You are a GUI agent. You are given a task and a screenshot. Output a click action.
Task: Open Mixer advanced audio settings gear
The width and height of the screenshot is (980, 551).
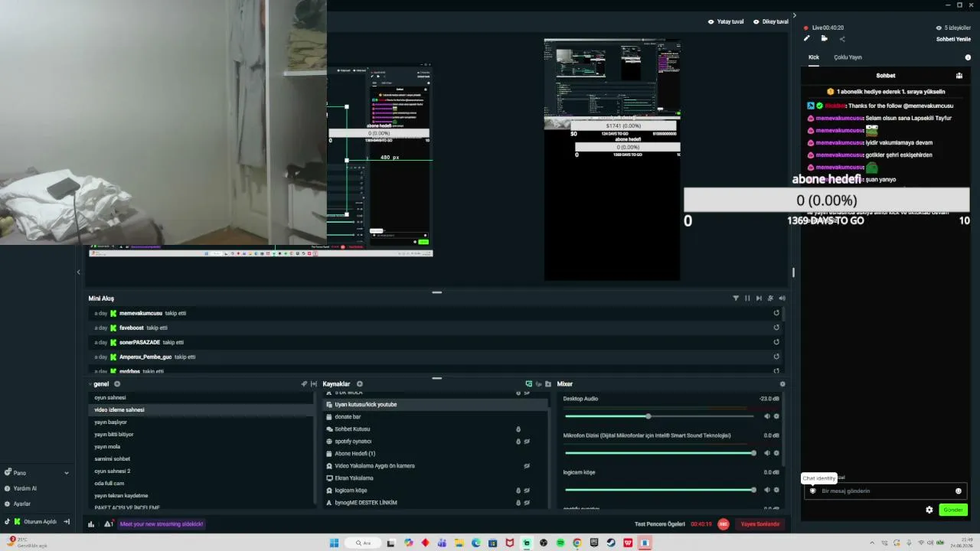[782, 384]
